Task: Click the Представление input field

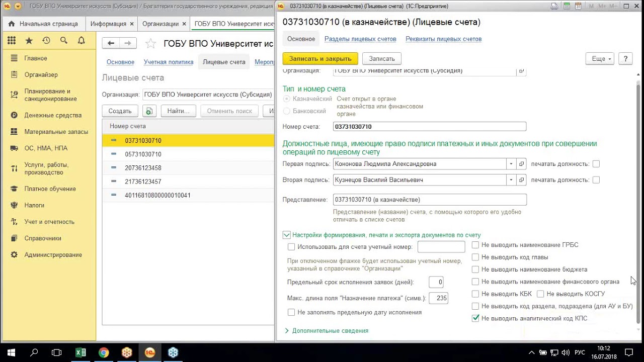Action: [x=430, y=200]
